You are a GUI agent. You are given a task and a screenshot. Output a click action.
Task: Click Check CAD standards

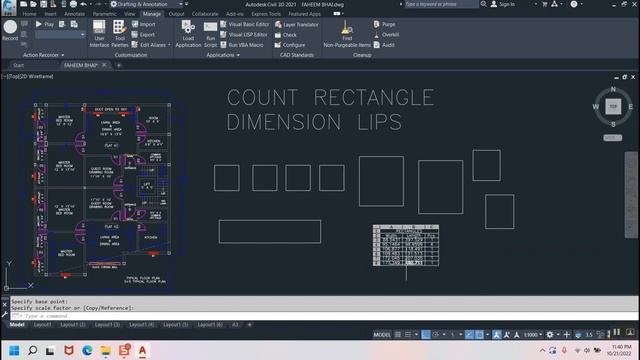(286, 35)
